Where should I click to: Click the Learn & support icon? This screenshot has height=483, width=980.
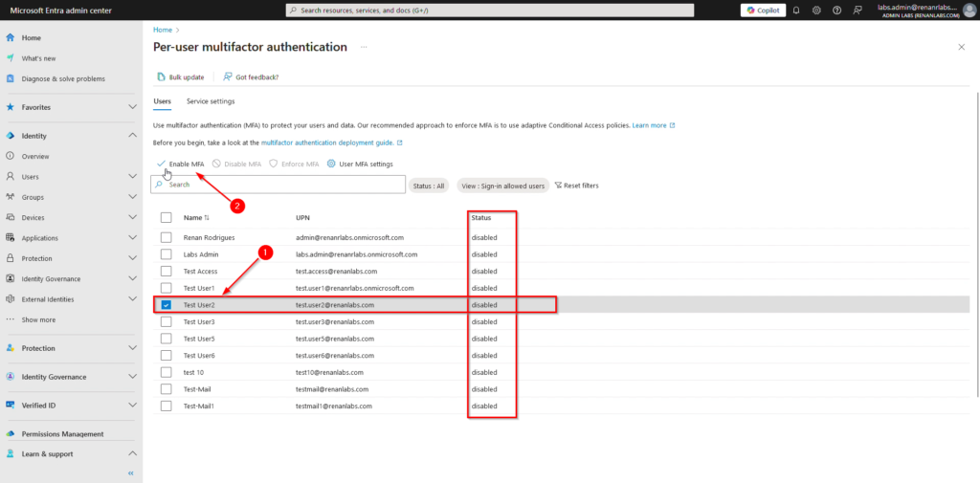10,454
